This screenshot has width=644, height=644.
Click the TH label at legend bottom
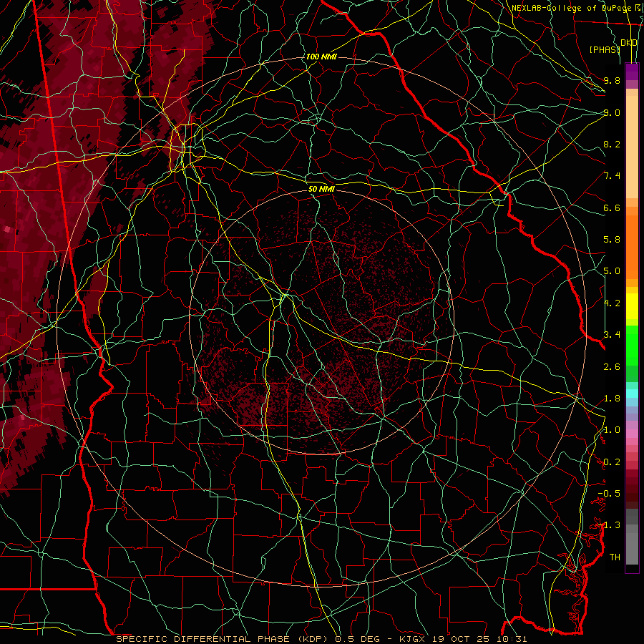click(x=615, y=557)
